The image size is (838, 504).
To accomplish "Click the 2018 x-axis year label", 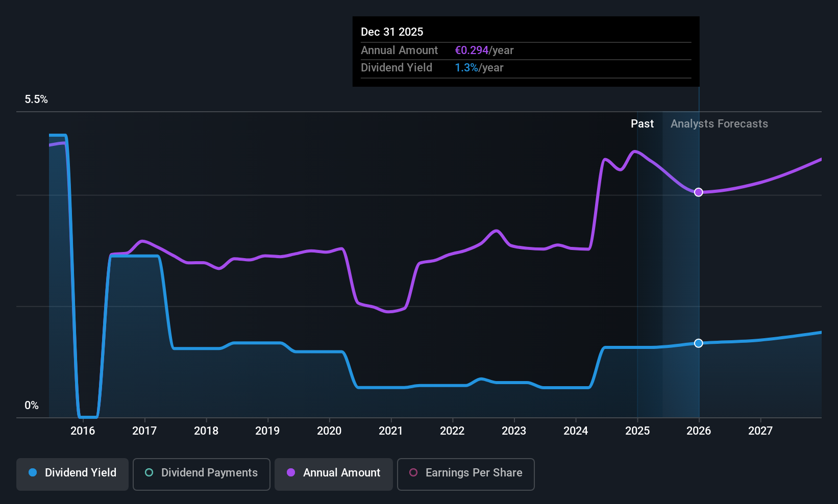I will pyautogui.click(x=206, y=431).
